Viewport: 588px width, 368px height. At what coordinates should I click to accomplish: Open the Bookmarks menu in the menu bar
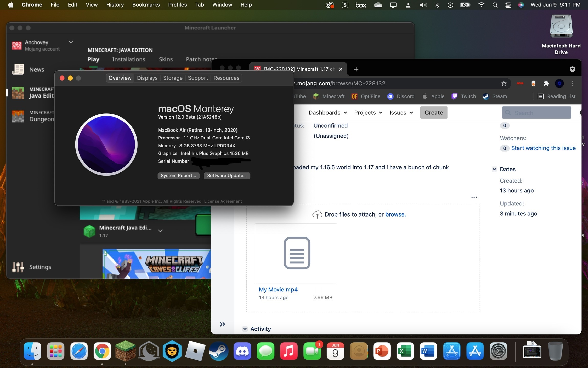click(x=146, y=5)
